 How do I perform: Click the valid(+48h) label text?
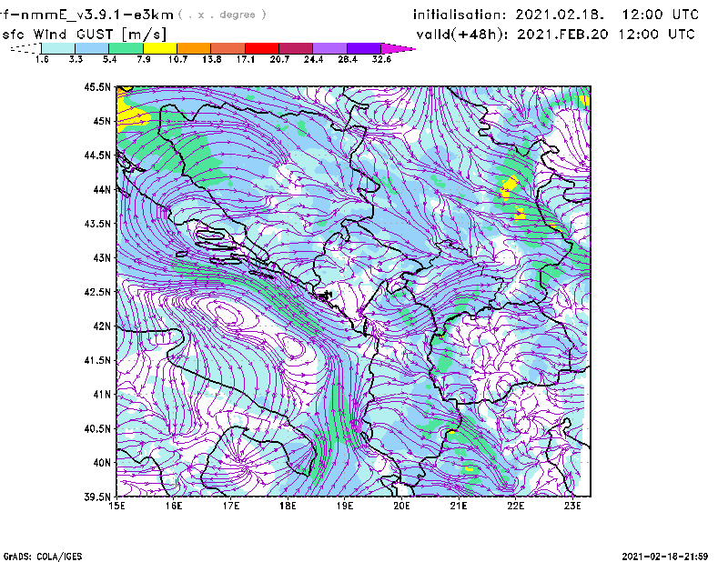click(x=463, y=35)
